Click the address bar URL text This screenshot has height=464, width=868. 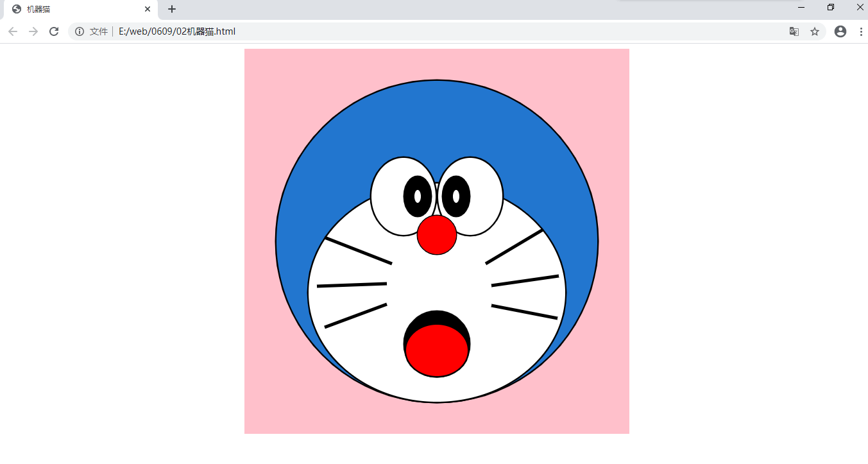(177, 31)
